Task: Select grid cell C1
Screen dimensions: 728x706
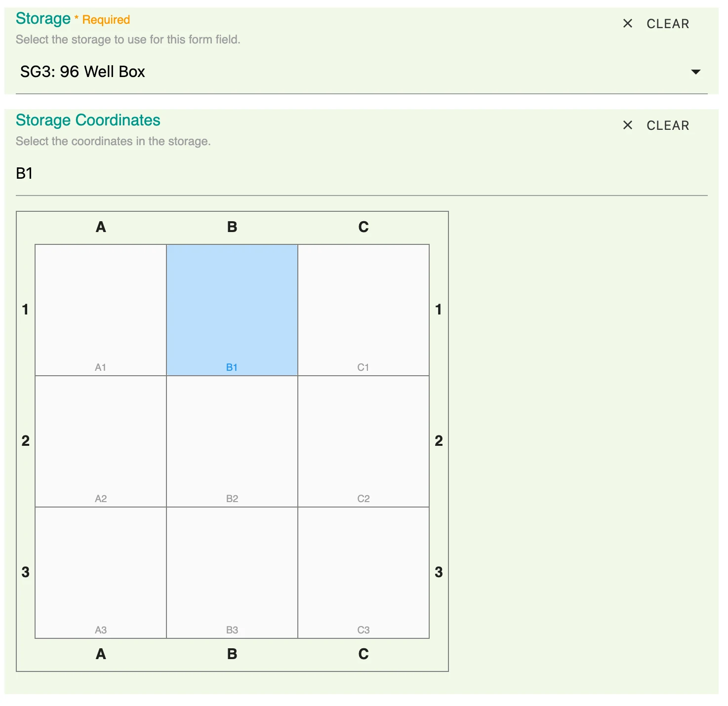Action: [364, 310]
